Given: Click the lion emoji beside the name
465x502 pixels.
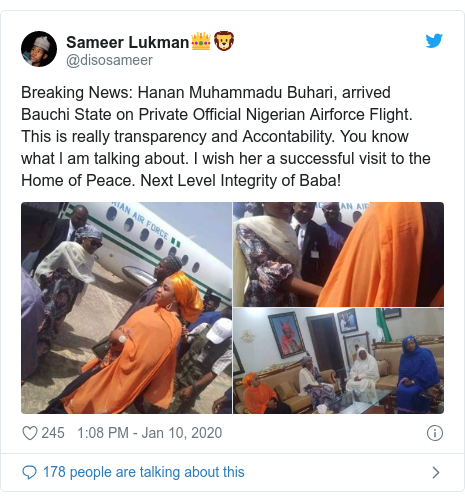Looking at the screenshot, I should coord(224,41).
